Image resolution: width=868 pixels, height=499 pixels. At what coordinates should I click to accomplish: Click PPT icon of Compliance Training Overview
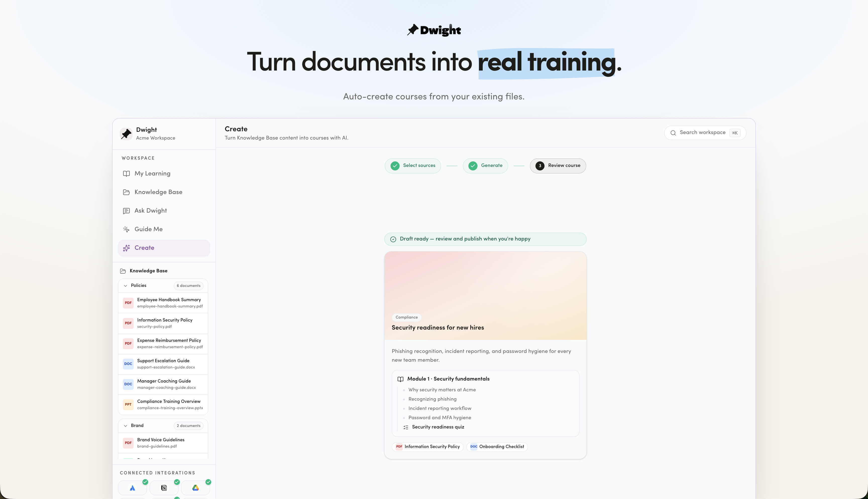(x=128, y=404)
